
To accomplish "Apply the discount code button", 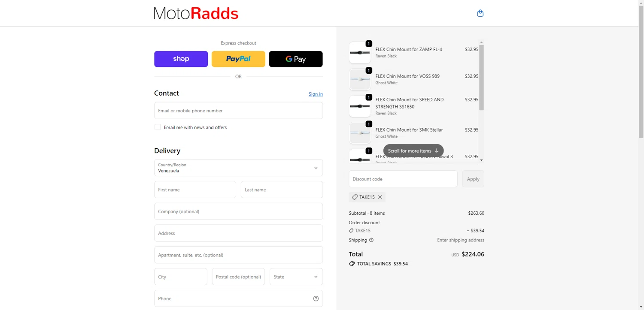I will click(473, 179).
